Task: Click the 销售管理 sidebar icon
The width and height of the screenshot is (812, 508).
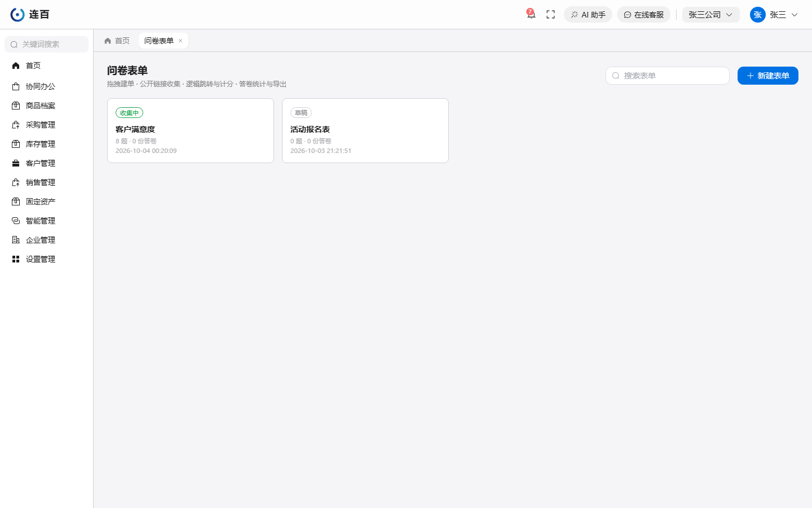Action: (x=16, y=182)
